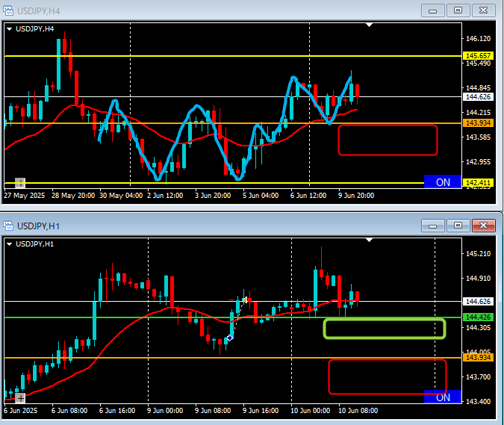
Task: Click the blue diamond trade marker in H1 chart
Action: [x=229, y=338]
